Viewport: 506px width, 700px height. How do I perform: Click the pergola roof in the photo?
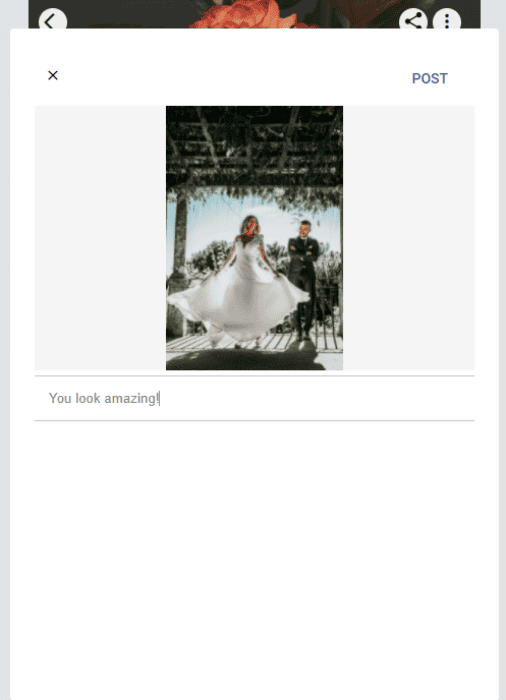[254, 145]
